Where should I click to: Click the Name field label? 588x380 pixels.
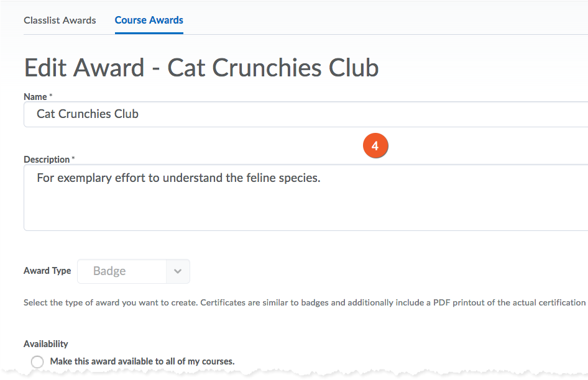[x=35, y=96]
